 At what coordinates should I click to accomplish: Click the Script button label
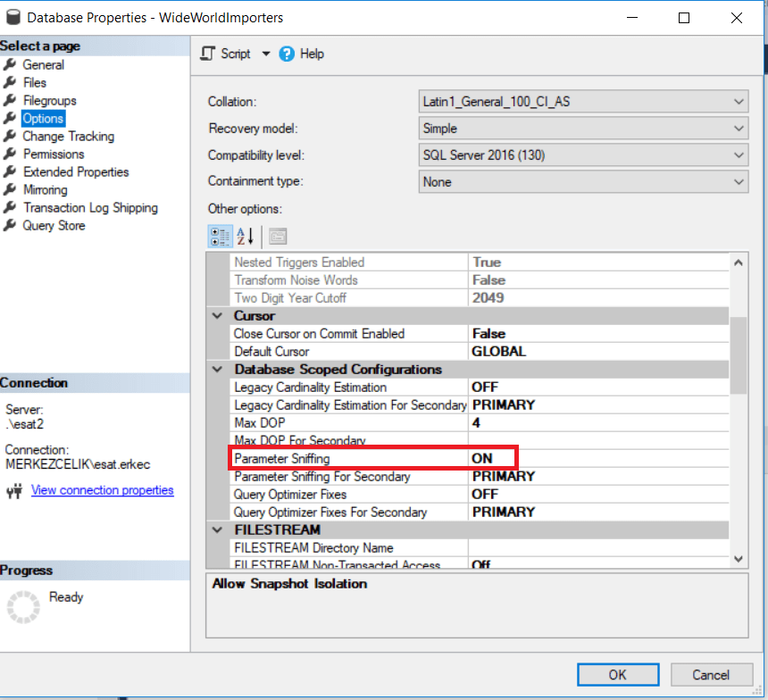(236, 54)
